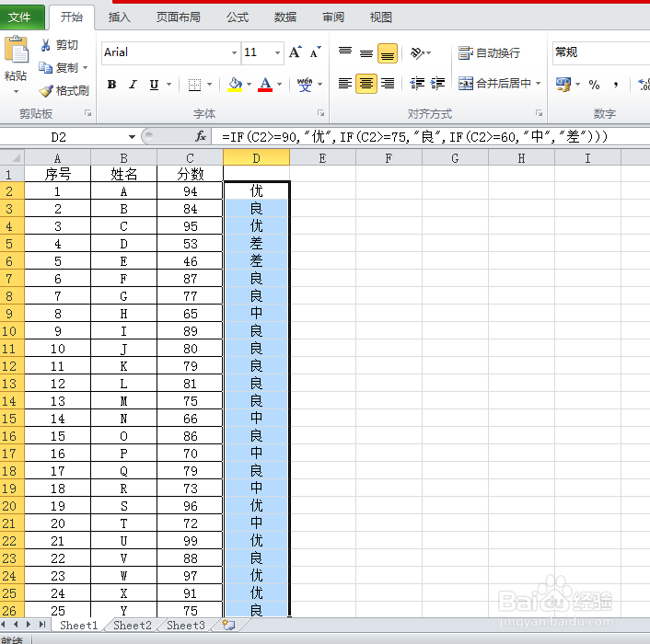Go to next sheet with navigation arrow
This screenshot has height=644, width=650.
pos(29,624)
